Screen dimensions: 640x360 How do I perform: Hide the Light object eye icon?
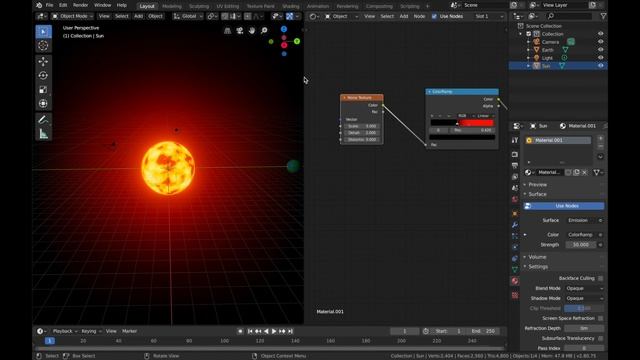tap(600, 58)
